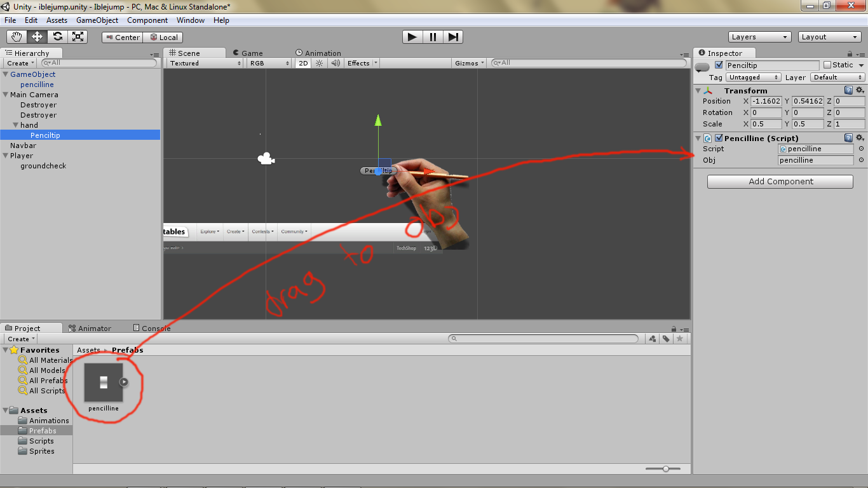Select the Rotate tool
The width and height of the screenshot is (868, 488).
tap(58, 37)
